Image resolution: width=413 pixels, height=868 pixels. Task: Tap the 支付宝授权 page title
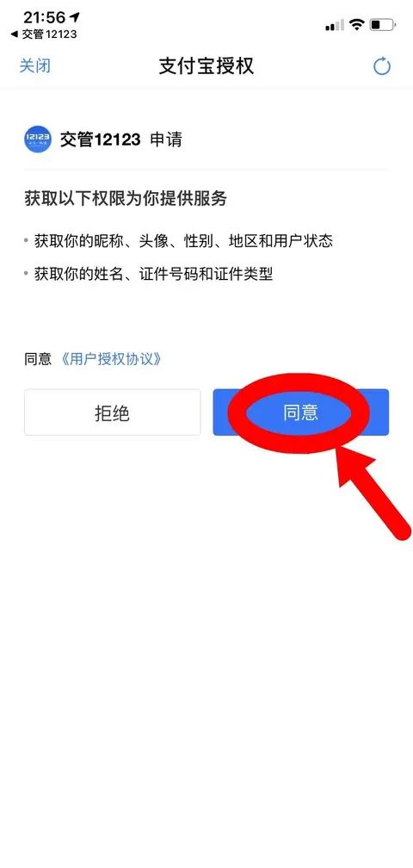click(206, 65)
